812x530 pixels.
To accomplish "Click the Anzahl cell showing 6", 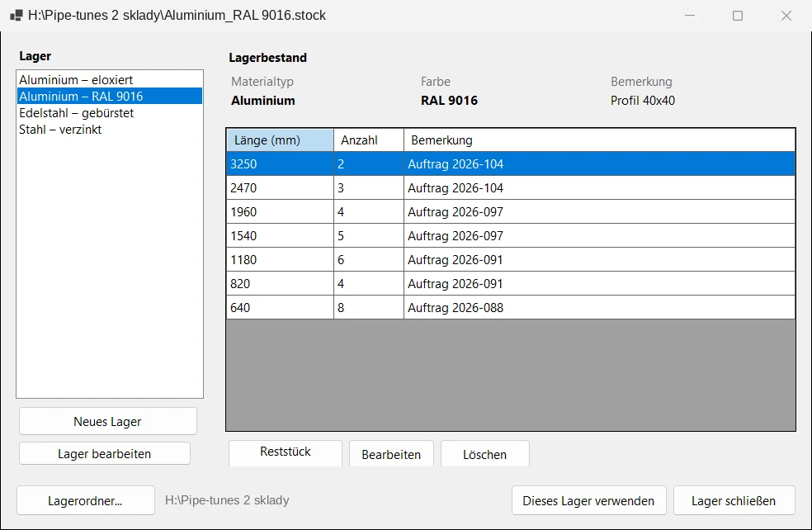I will coord(369,259).
